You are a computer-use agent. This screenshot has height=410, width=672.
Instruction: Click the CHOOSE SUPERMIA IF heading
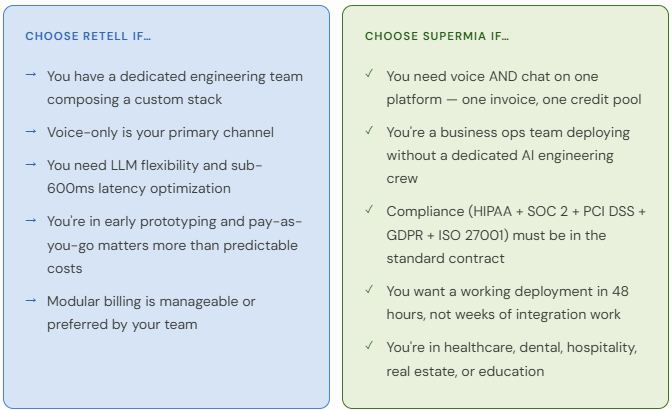tap(437, 36)
